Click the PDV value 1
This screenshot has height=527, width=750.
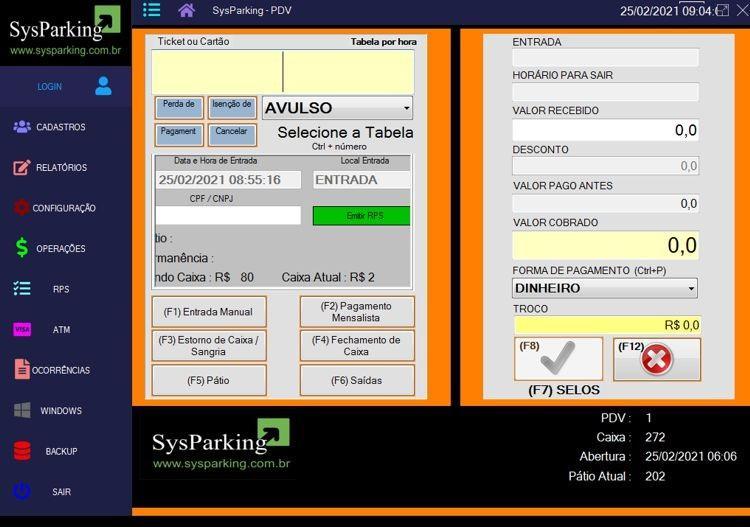click(649, 418)
